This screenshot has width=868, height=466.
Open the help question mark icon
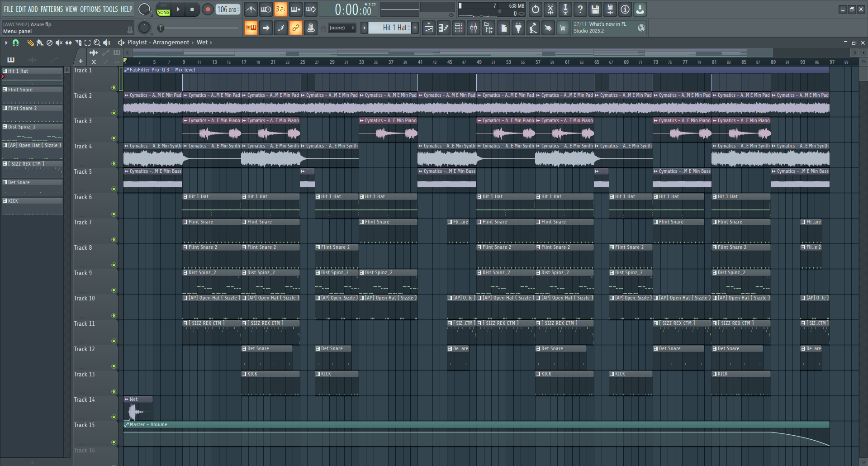click(x=580, y=9)
